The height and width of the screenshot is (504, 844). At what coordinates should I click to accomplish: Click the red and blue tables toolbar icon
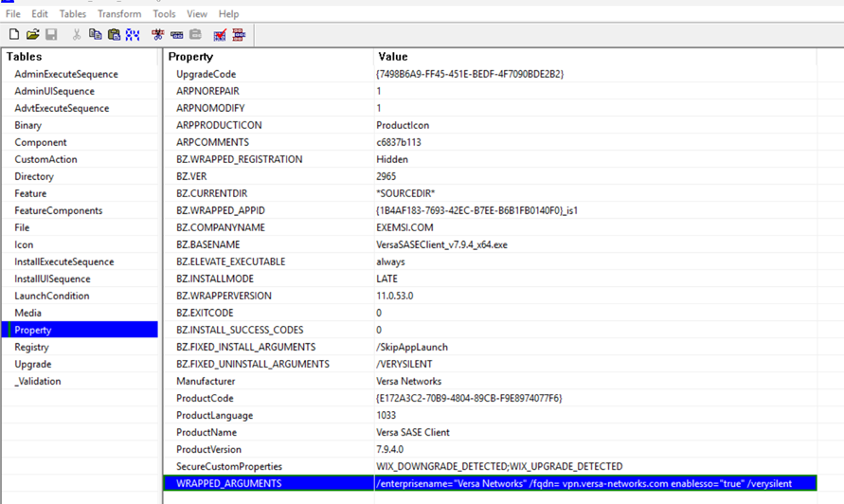pyautogui.click(x=239, y=35)
